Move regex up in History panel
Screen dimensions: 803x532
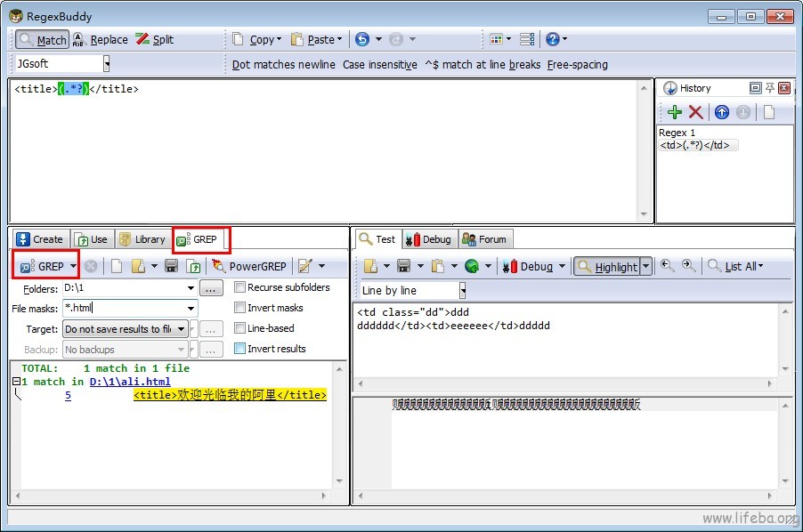click(x=722, y=112)
